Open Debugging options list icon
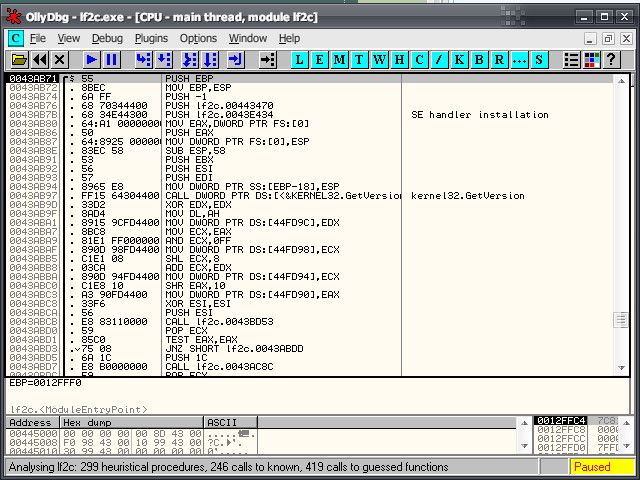Screen dimensions: 640x480 coord(571,60)
